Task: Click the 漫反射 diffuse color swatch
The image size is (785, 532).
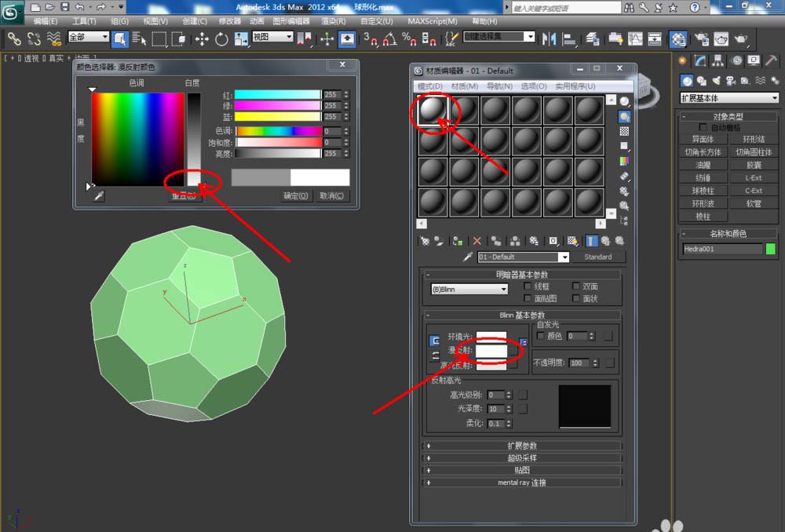Action: (x=491, y=350)
